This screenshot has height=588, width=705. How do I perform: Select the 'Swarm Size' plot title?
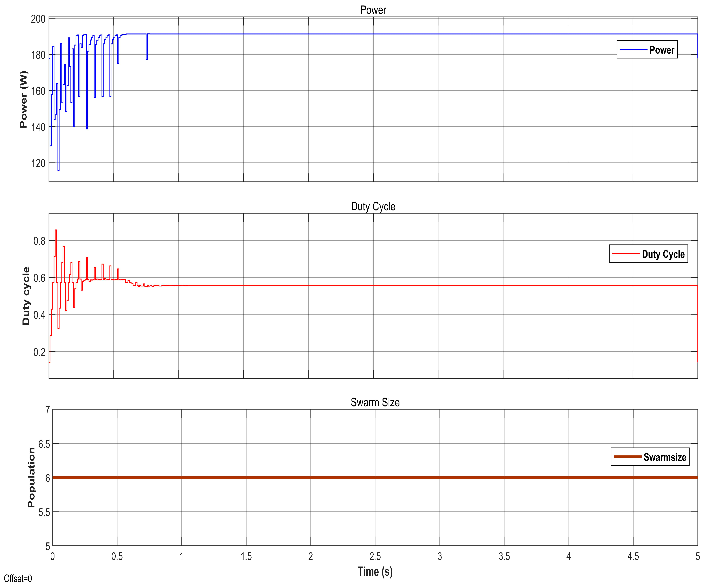click(x=375, y=402)
